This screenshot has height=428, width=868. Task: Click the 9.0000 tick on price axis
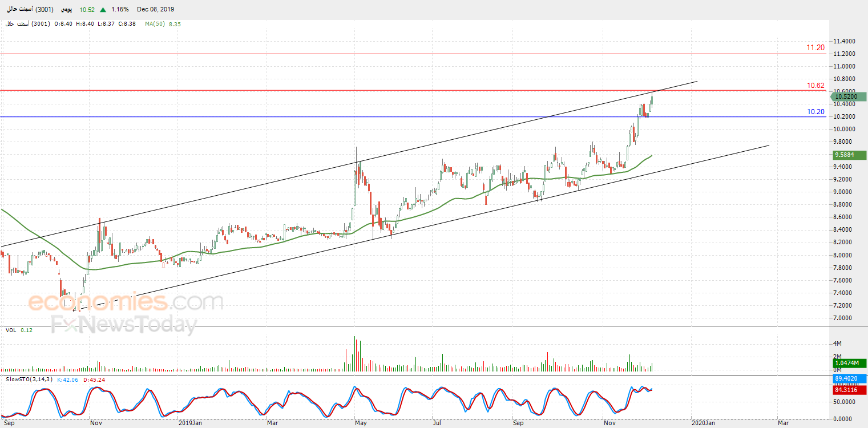point(844,192)
